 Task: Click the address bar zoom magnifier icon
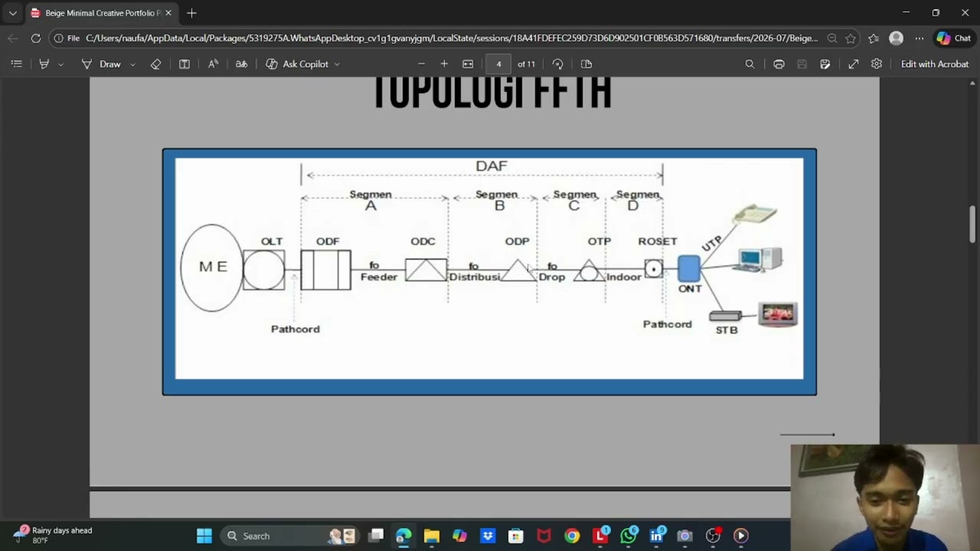[831, 38]
